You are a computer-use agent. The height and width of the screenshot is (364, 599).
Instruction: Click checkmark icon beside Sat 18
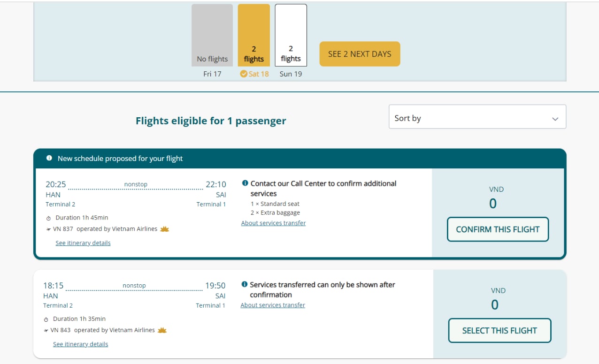(x=243, y=74)
